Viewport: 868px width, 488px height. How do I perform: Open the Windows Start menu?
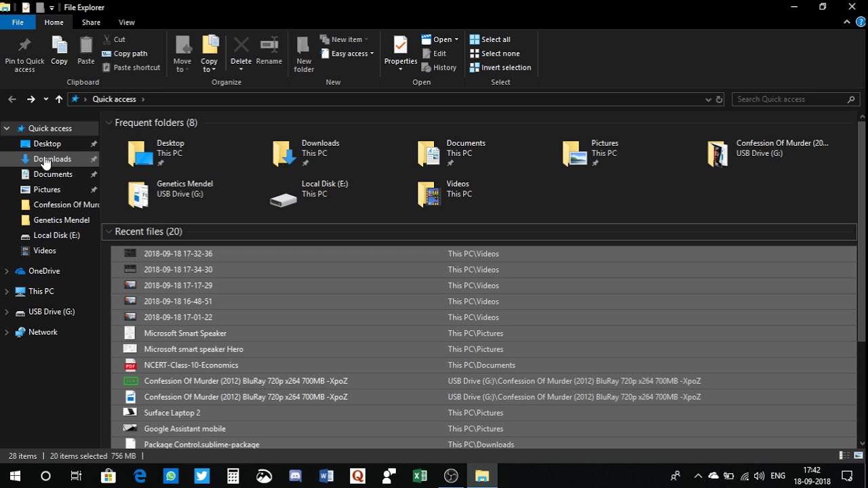pos(15,476)
